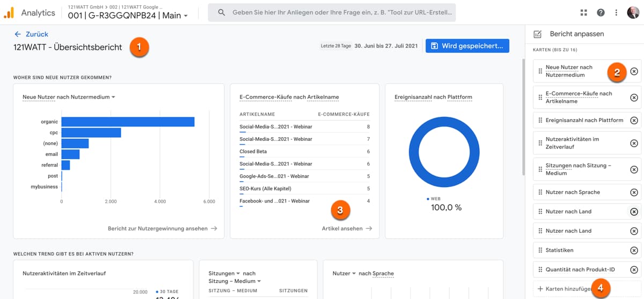Focus the search field in the header
The image size is (644, 299).
pos(332,12)
